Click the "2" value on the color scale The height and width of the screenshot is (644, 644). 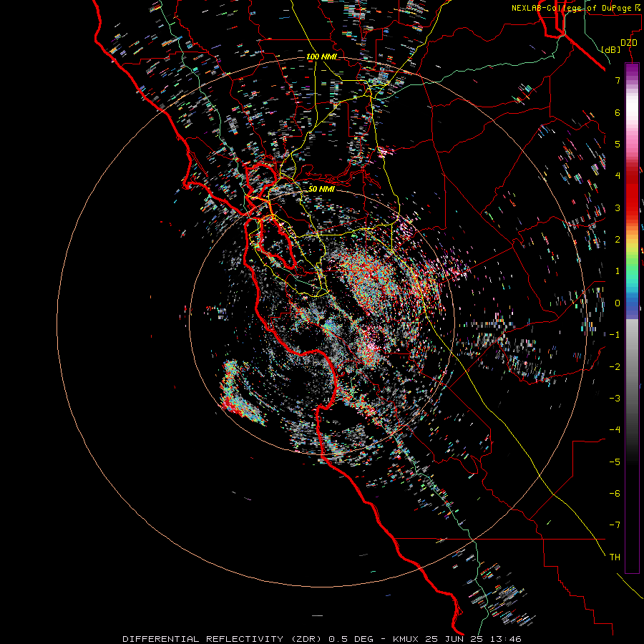coord(618,240)
